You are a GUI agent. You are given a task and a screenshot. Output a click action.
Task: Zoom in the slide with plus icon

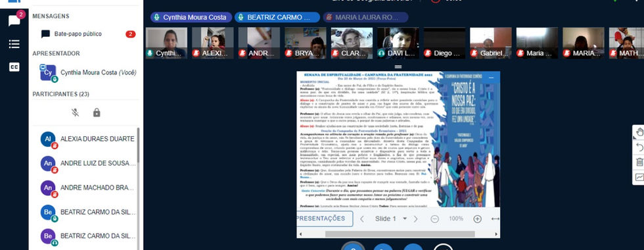pos(477,218)
